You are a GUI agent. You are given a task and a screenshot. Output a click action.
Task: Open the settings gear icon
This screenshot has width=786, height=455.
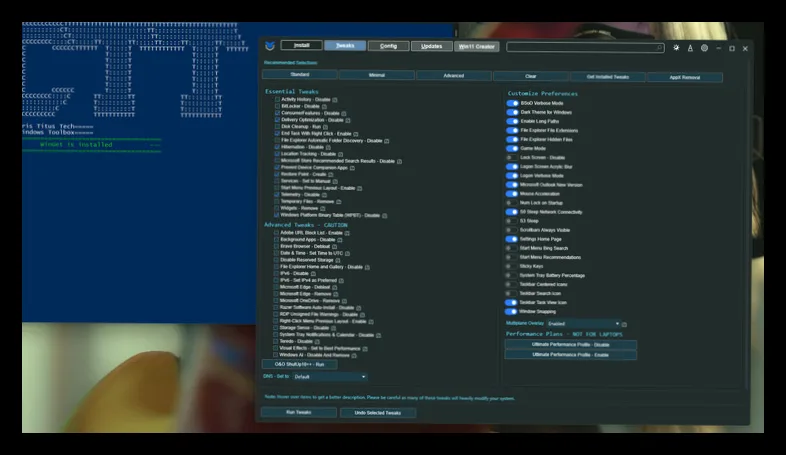point(704,48)
